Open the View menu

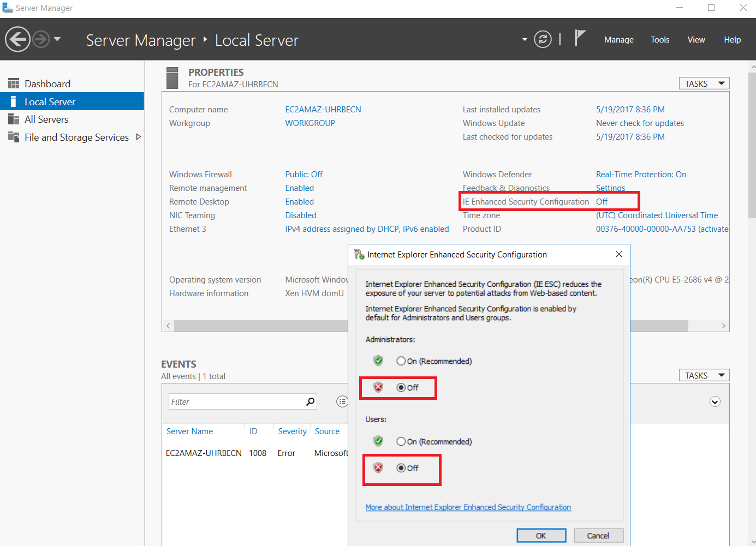click(696, 40)
